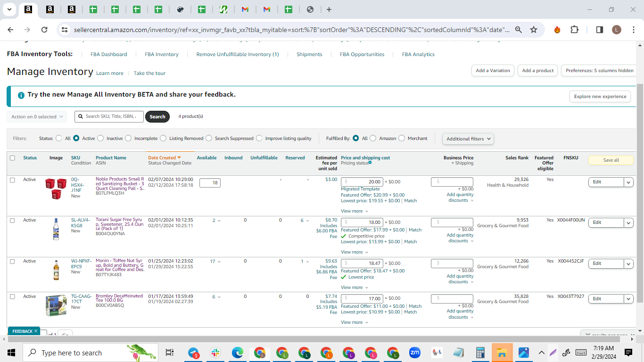Open the Chrome three-dot menu
This screenshot has width=644, height=362.
pyautogui.click(x=633, y=30)
